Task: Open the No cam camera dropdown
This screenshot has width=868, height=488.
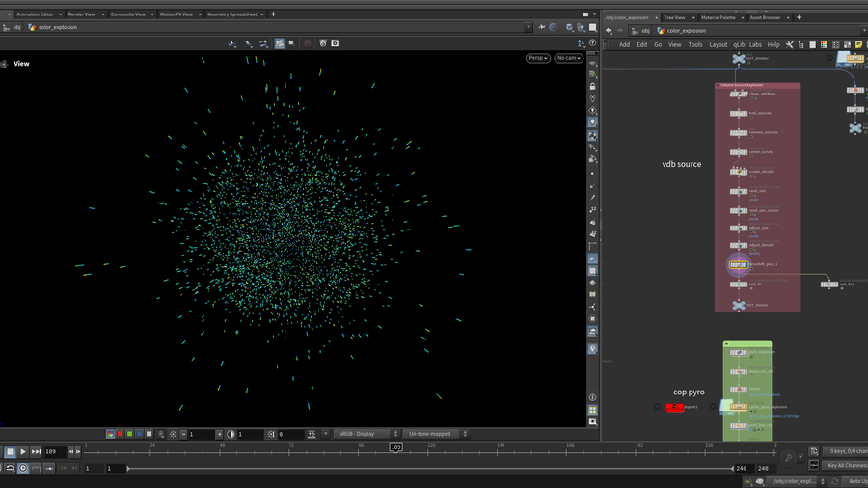Action: pos(569,58)
